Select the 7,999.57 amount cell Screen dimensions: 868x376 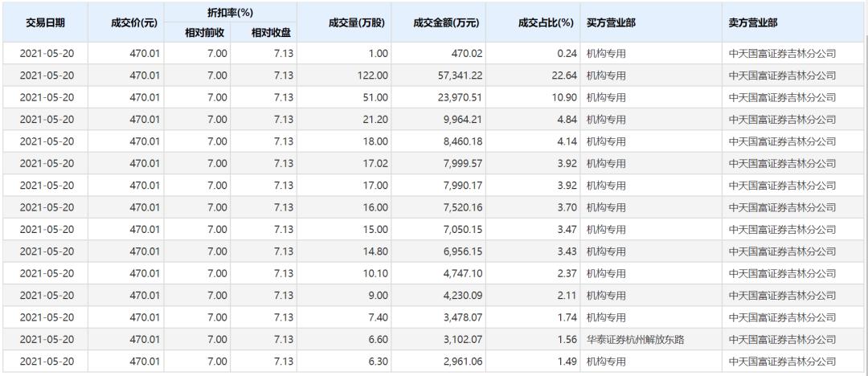(462, 163)
